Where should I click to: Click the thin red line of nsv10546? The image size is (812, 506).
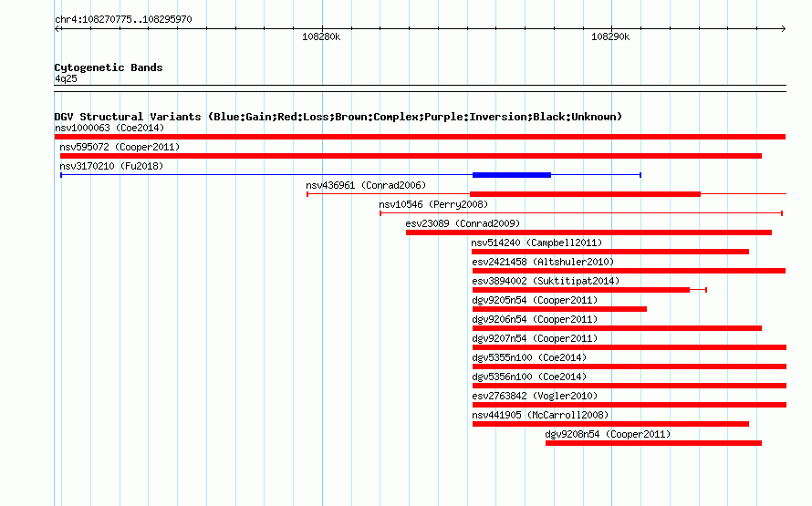(x=581, y=213)
